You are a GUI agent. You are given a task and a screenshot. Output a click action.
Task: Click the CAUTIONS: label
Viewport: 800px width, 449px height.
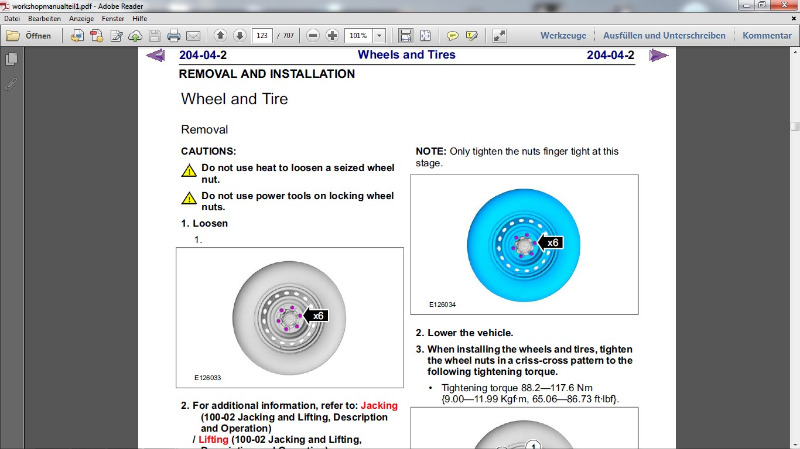pyautogui.click(x=208, y=152)
